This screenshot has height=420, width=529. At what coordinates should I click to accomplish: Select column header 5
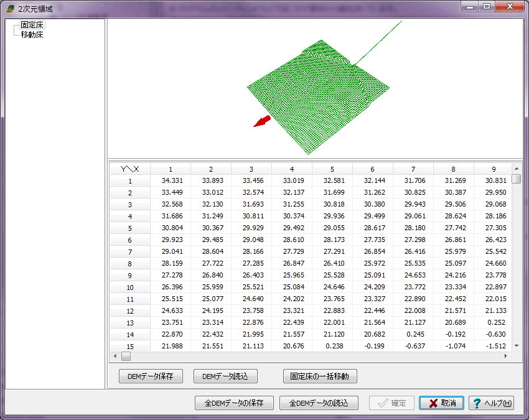[x=332, y=169]
